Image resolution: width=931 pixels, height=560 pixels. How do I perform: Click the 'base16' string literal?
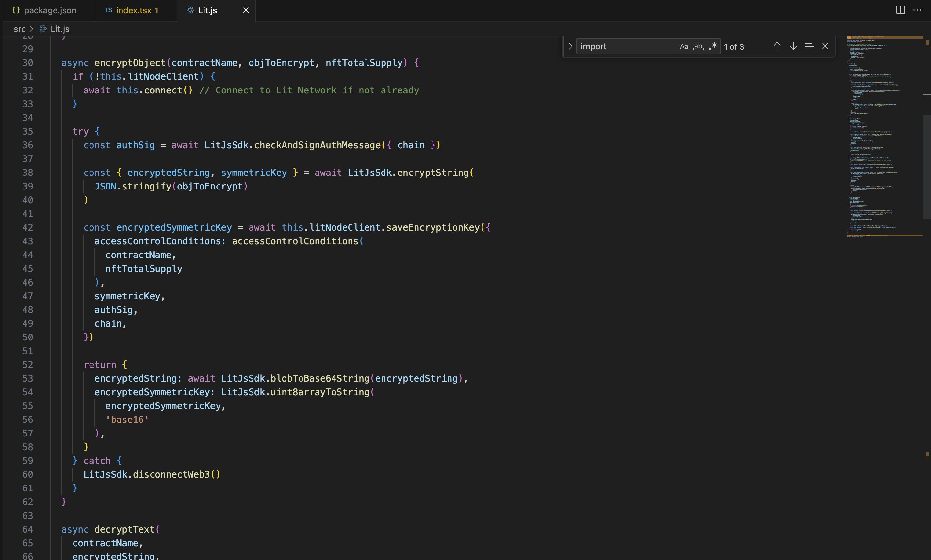127,419
